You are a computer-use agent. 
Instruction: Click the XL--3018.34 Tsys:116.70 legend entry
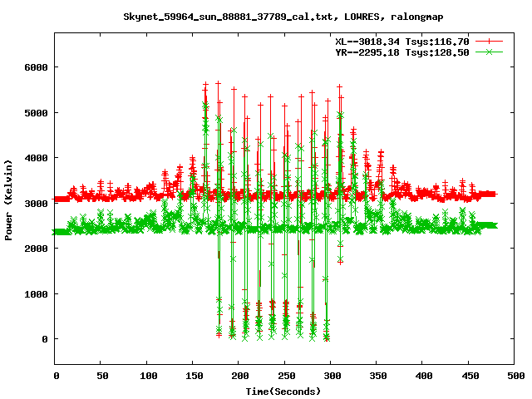coord(402,42)
